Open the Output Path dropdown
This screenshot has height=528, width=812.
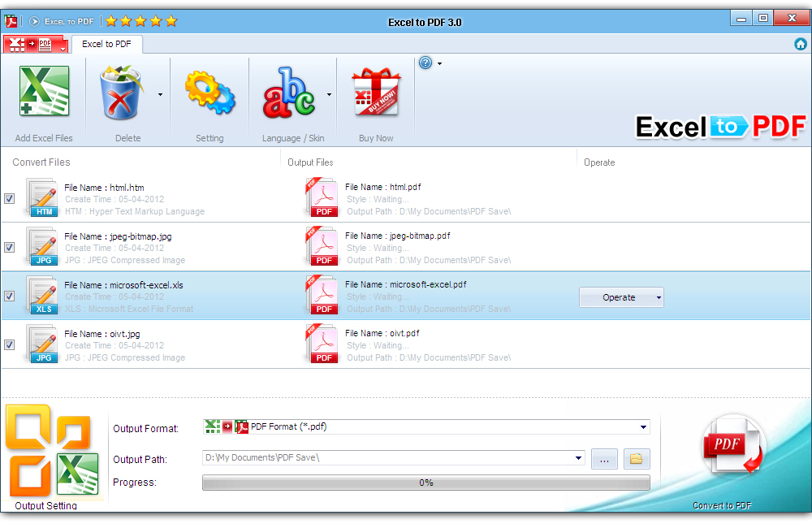[x=578, y=458]
